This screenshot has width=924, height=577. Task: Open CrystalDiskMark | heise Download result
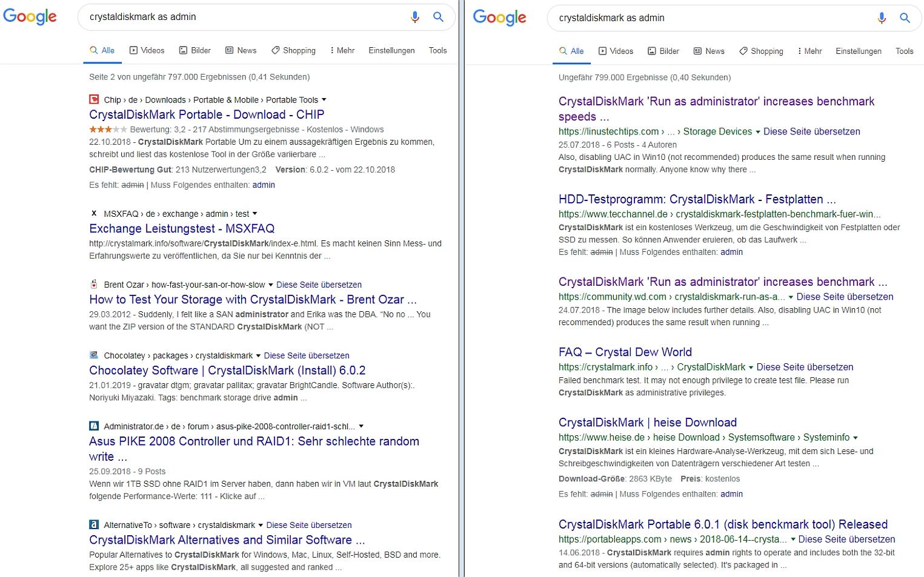(x=648, y=422)
